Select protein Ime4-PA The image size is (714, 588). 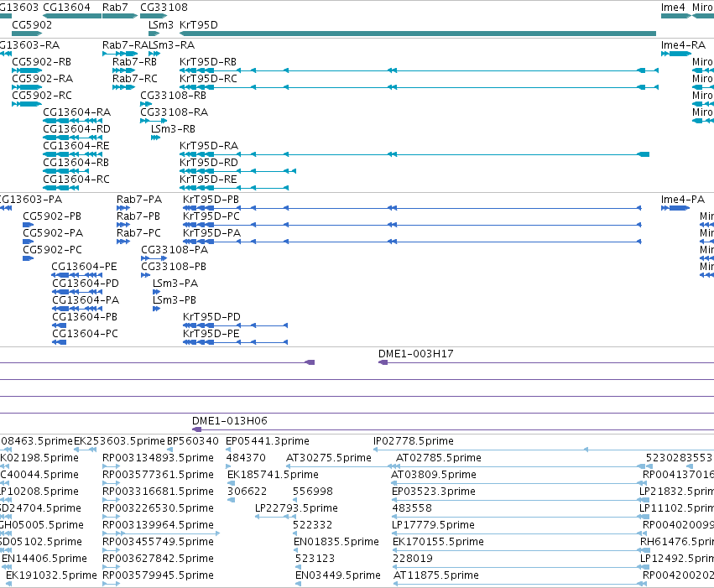pyautogui.click(x=683, y=200)
